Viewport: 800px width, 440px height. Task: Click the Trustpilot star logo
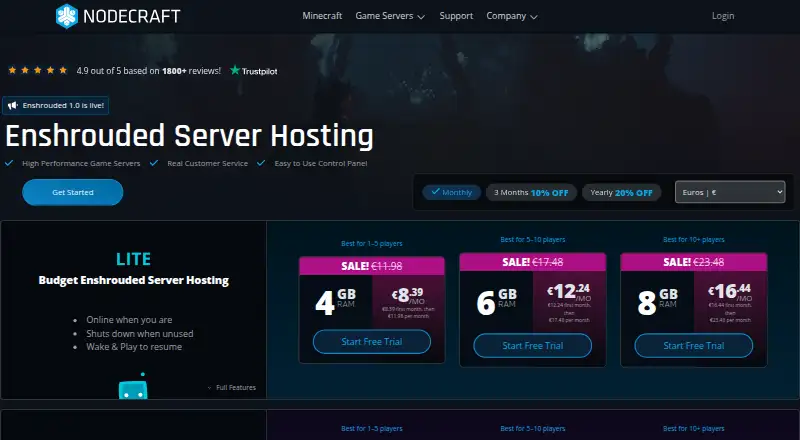[x=235, y=70]
